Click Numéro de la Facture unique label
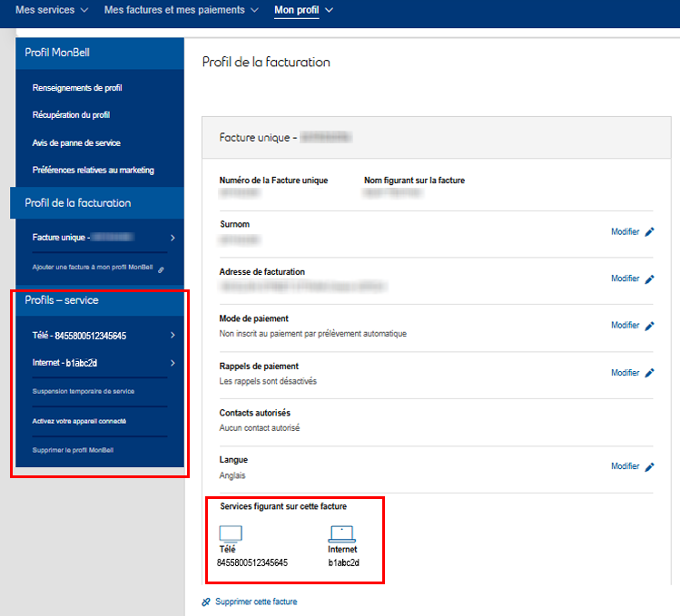Screen dimensions: 680x616 pos(273,181)
